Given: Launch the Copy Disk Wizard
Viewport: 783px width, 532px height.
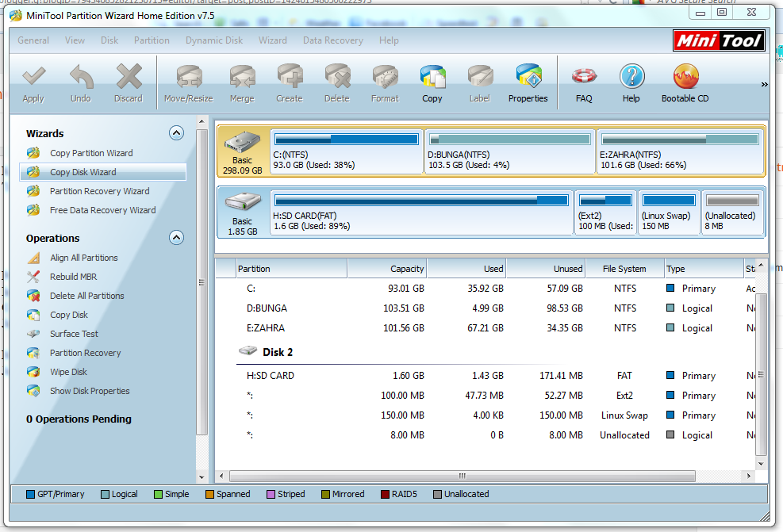Looking at the screenshot, I should point(103,172).
